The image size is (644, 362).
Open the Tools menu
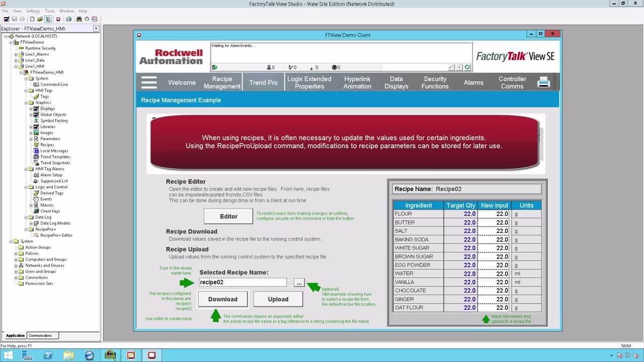(x=50, y=11)
